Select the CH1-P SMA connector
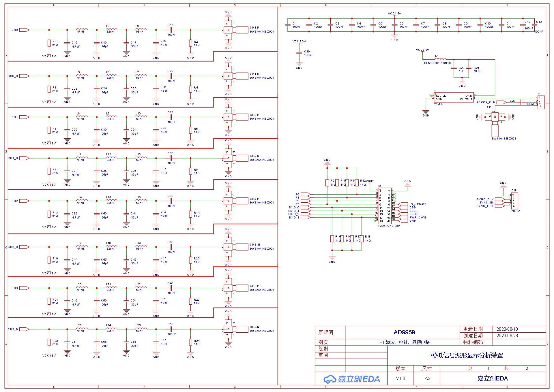 [236, 30]
